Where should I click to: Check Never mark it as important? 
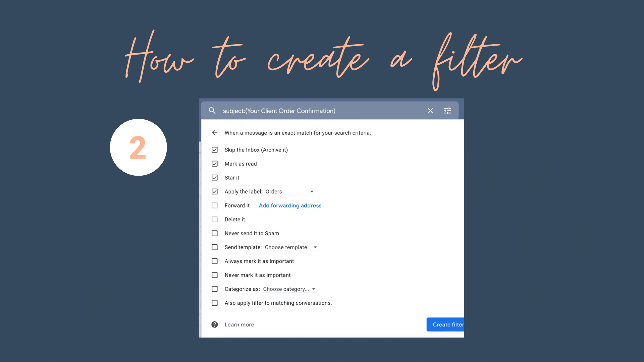click(x=215, y=275)
